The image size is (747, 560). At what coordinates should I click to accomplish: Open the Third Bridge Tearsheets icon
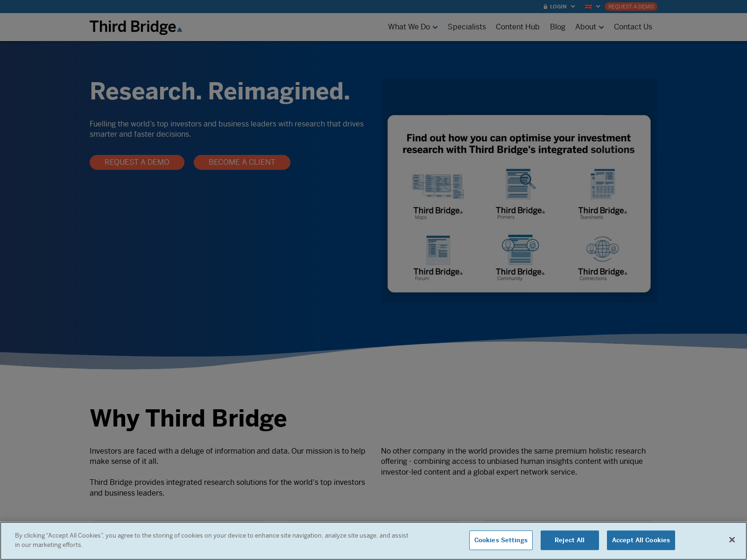603,184
